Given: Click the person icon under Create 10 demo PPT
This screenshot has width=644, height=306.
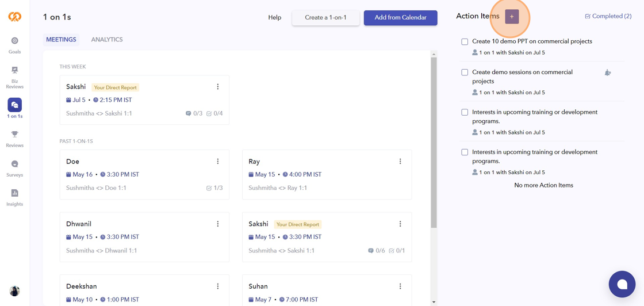Looking at the screenshot, I should pos(475,52).
